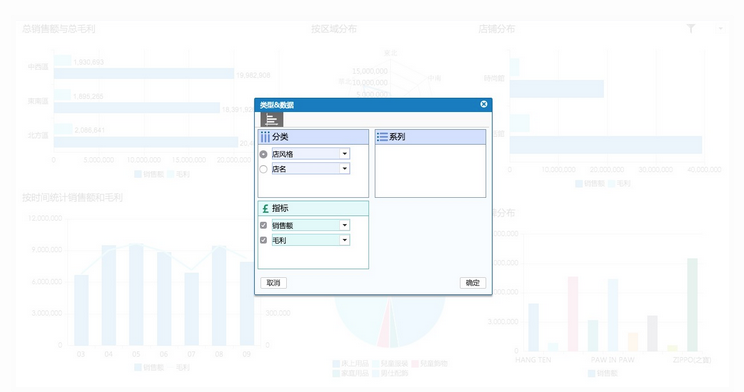
Task: Uncheck the 销售额 checkbox
Action: 263,225
